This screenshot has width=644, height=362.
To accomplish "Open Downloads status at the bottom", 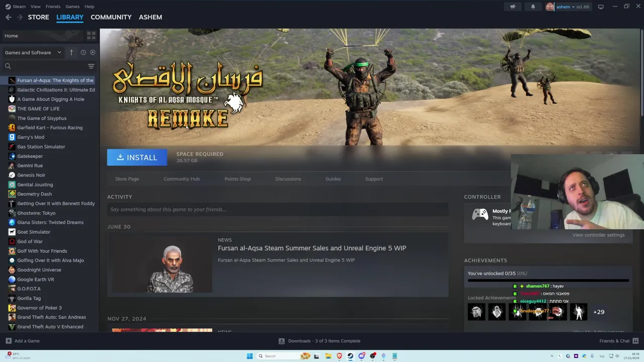I will pyautogui.click(x=319, y=341).
